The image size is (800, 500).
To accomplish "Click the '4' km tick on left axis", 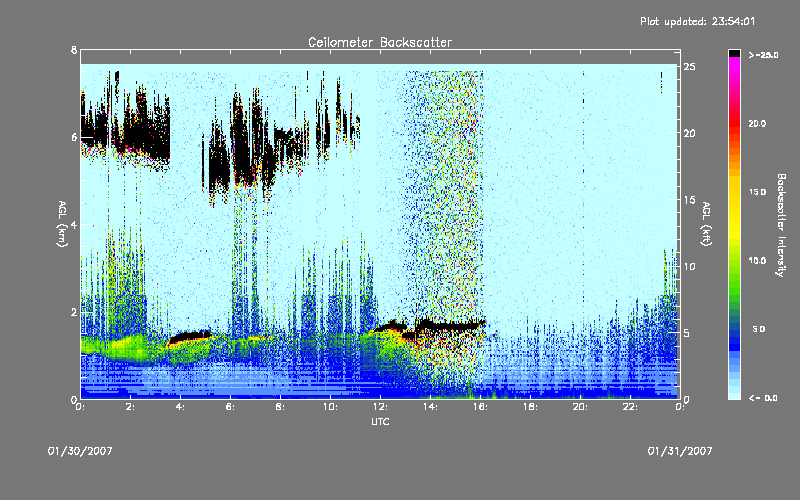I will (74, 224).
